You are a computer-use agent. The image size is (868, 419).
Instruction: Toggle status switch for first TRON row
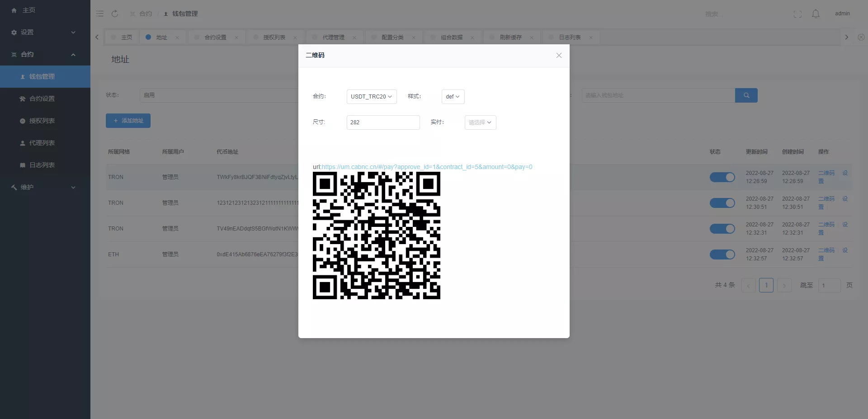[722, 177]
